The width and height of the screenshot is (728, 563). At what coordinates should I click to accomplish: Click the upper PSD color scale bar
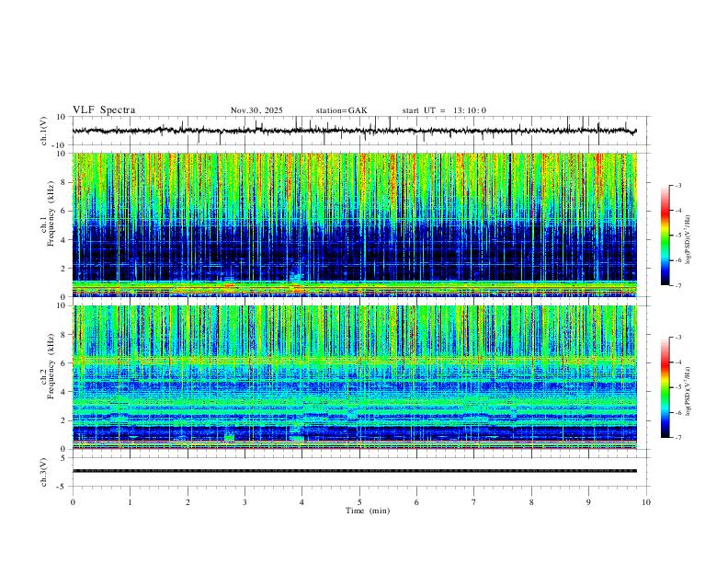coord(665,235)
